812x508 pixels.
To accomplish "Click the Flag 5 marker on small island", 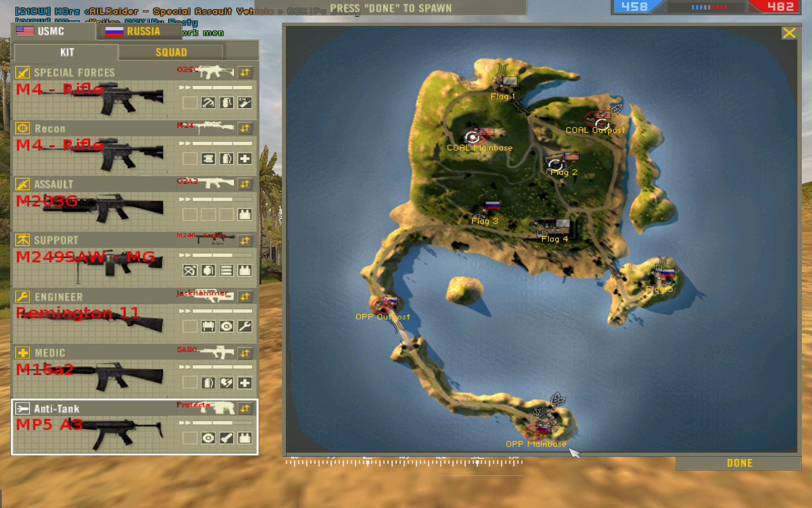I will 667,273.
